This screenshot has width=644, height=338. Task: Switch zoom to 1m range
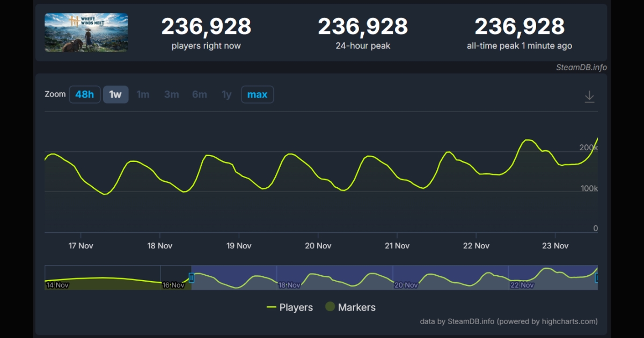143,94
